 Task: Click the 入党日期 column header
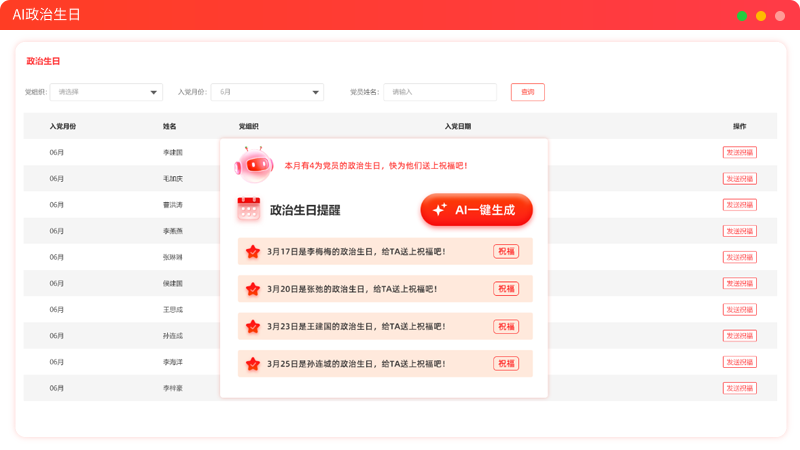click(x=458, y=126)
